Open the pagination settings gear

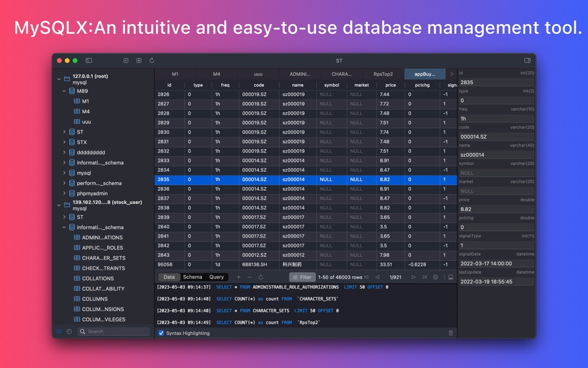tap(435, 277)
